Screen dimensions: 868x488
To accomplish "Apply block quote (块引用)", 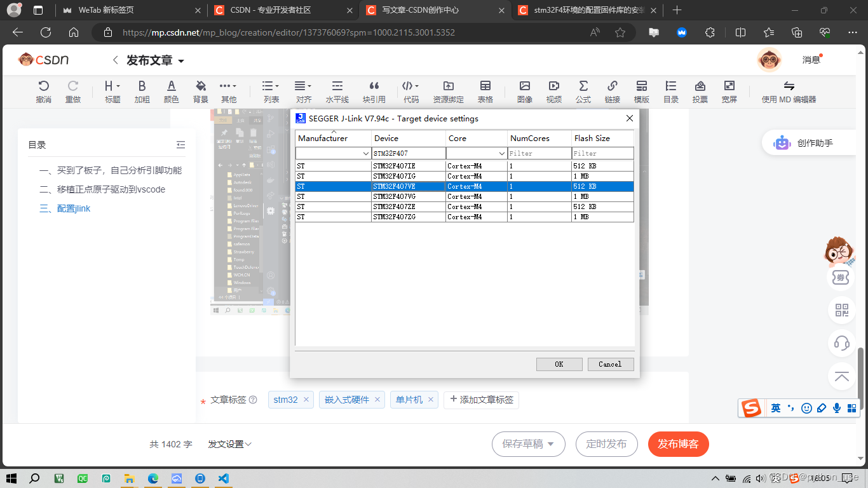I will [x=374, y=91].
